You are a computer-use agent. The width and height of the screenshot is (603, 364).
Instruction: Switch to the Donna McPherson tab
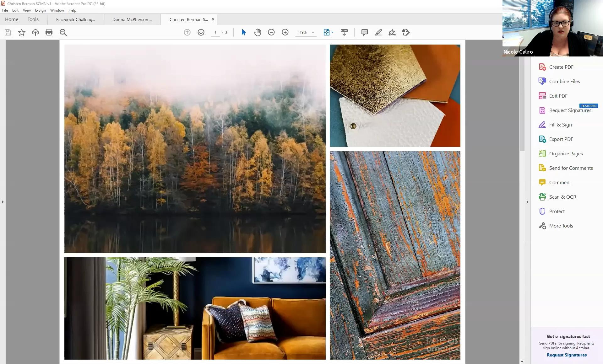click(132, 19)
